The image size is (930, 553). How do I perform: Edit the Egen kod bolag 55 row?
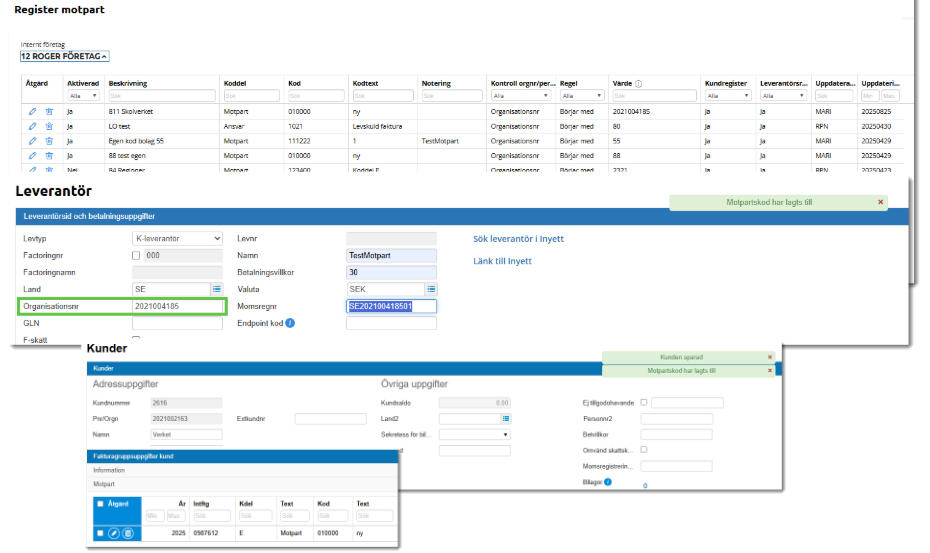tap(33, 141)
